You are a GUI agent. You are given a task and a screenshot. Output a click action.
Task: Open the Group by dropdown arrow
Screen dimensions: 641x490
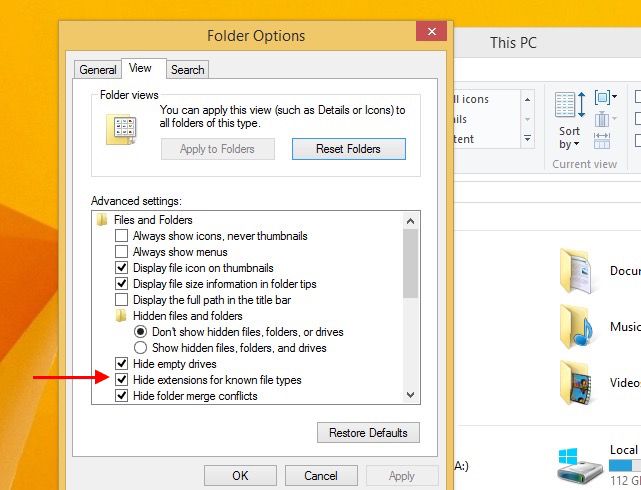(x=614, y=97)
